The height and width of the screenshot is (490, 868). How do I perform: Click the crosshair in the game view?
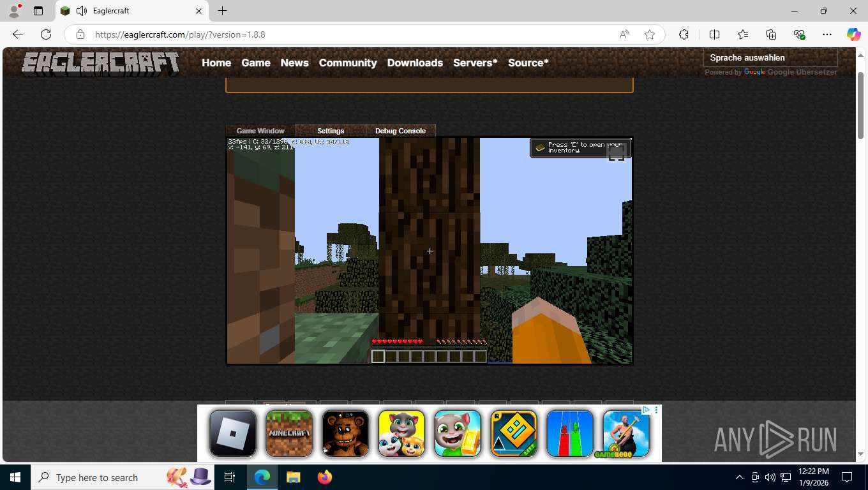[430, 251]
